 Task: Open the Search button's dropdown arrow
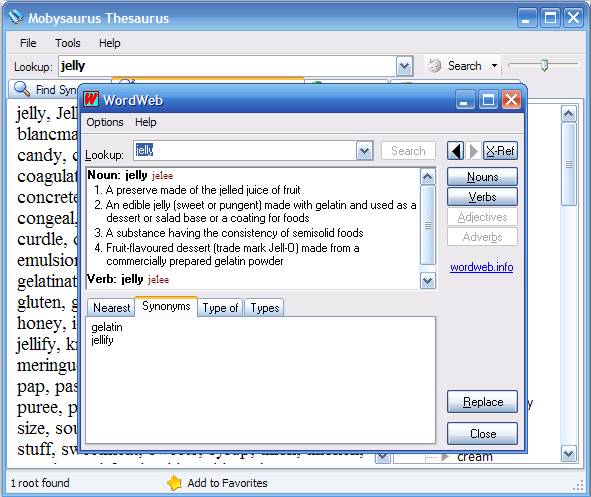coord(494,66)
